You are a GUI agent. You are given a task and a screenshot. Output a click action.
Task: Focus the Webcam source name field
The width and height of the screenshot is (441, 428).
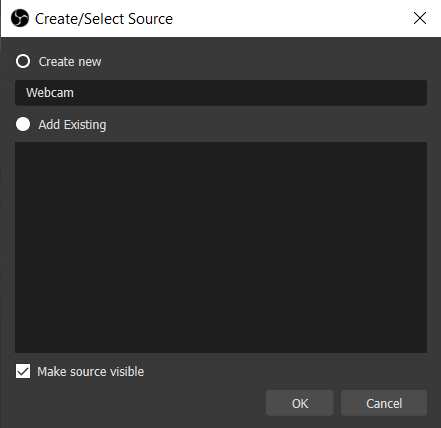221,93
